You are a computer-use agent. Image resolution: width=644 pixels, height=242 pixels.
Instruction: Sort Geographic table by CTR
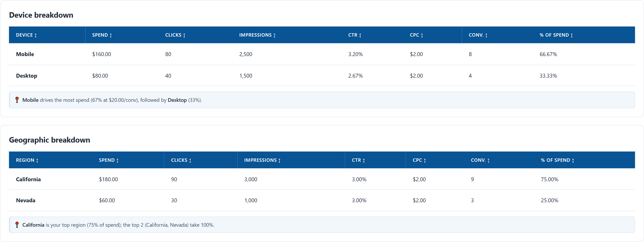(x=358, y=160)
